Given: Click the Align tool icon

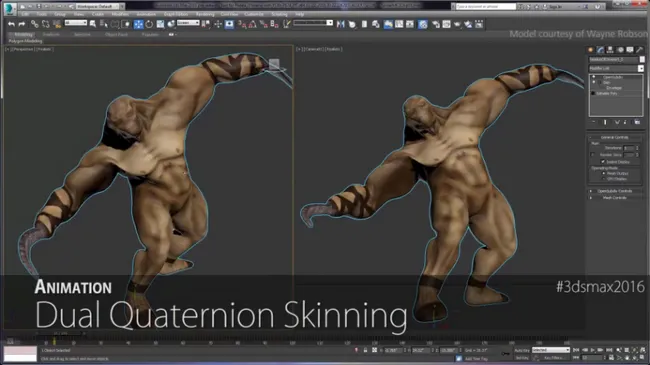Looking at the screenshot, I should click(x=352, y=24).
